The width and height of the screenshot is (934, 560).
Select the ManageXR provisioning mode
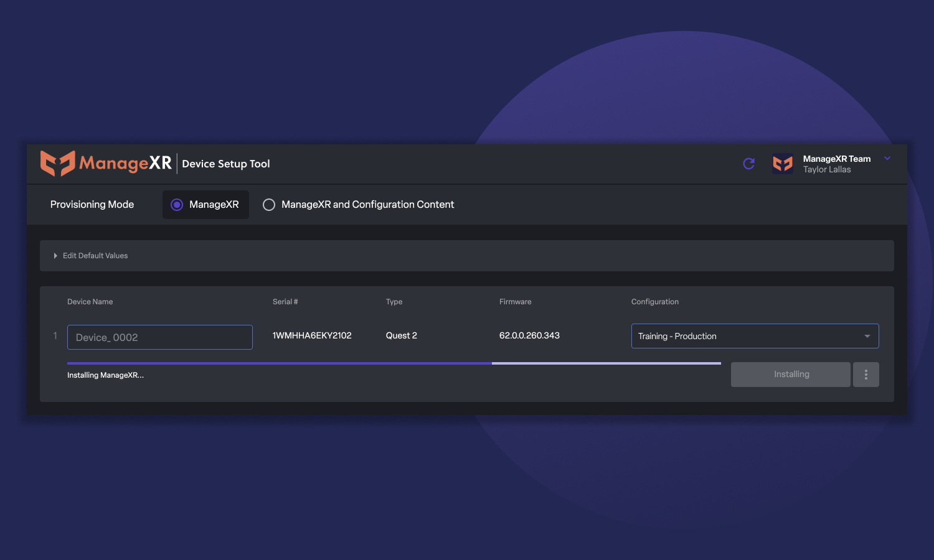pyautogui.click(x=205, y=205)
